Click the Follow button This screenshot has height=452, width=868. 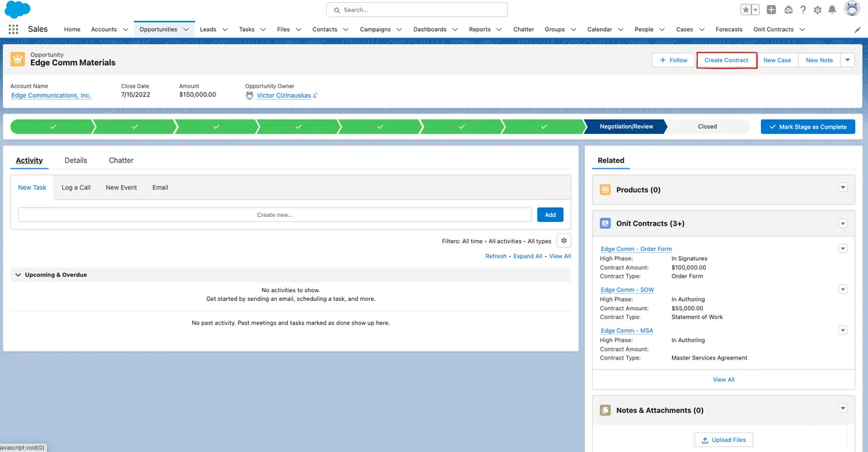[x=673, y=60]
